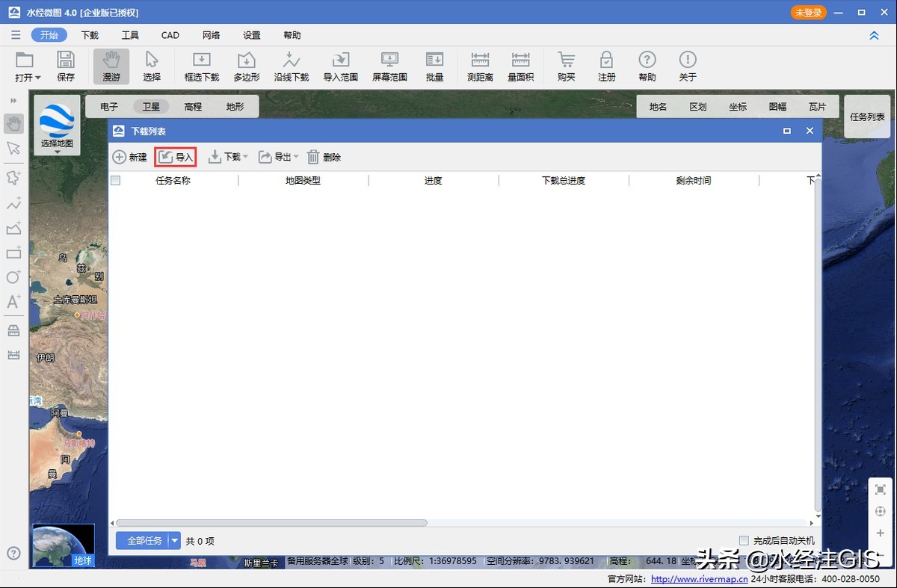Click 新建 to create a new task
Screen dimensions: 897x588
point(130,157)
